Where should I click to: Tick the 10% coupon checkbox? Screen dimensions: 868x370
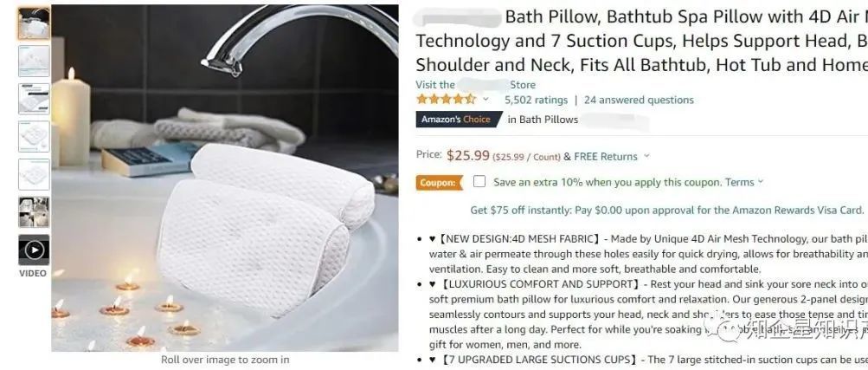479,181
